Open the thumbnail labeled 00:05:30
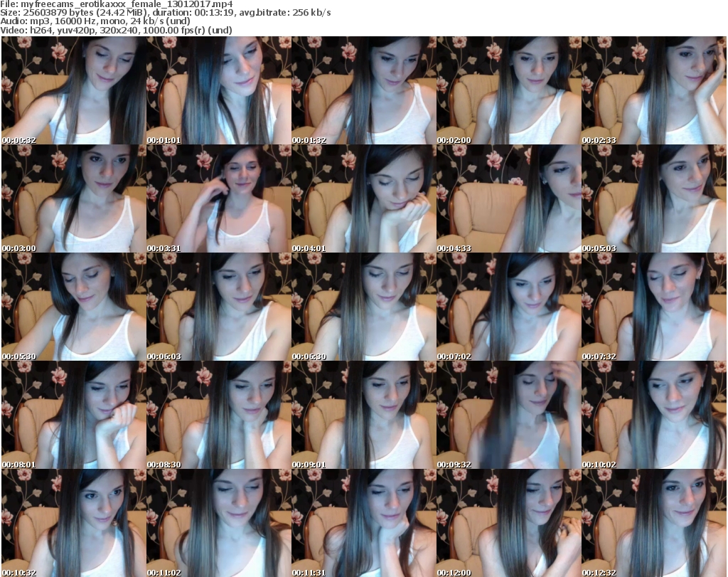The width and height of the screenshot is (728, 577). click(74, 307)
